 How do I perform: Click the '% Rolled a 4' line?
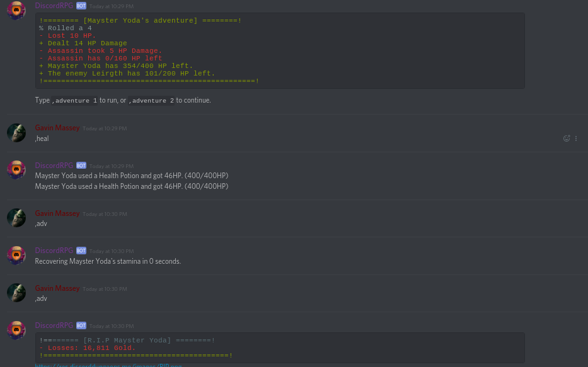pyautogui.click(x=66, y=28)
